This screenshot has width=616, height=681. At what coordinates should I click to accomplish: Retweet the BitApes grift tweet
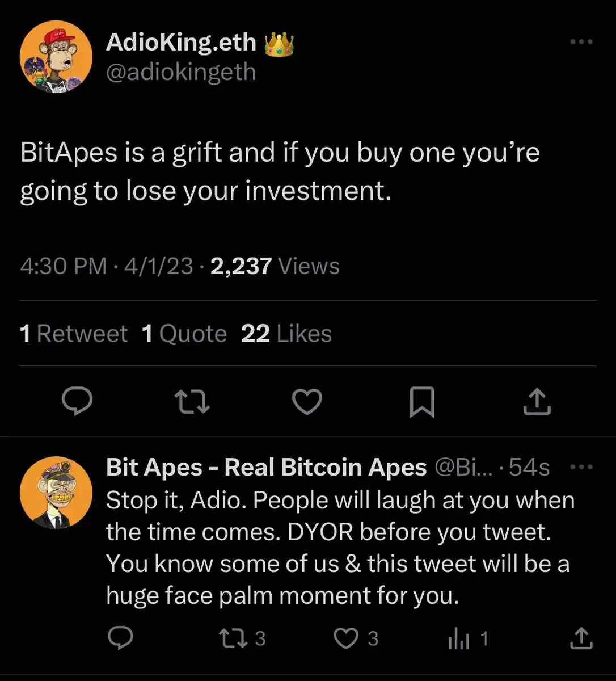[x=192, y=401]
